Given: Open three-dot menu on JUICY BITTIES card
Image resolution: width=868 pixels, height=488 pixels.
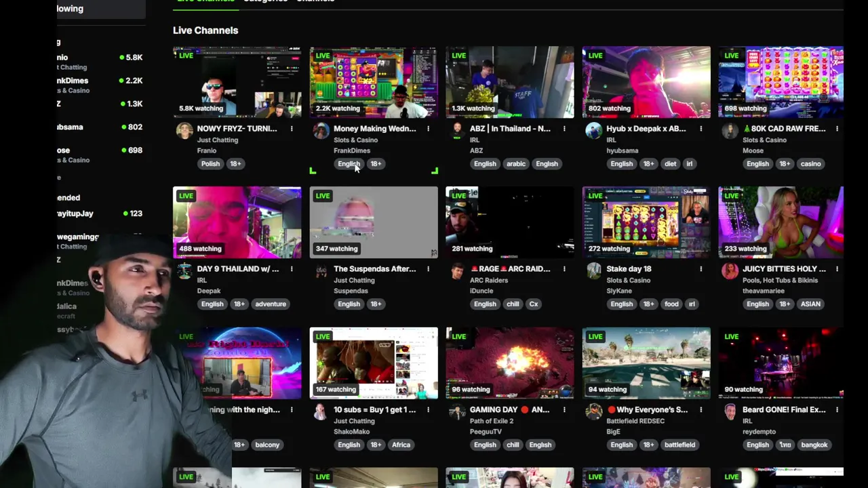Looking at the screenshot, I should (837, 269).
